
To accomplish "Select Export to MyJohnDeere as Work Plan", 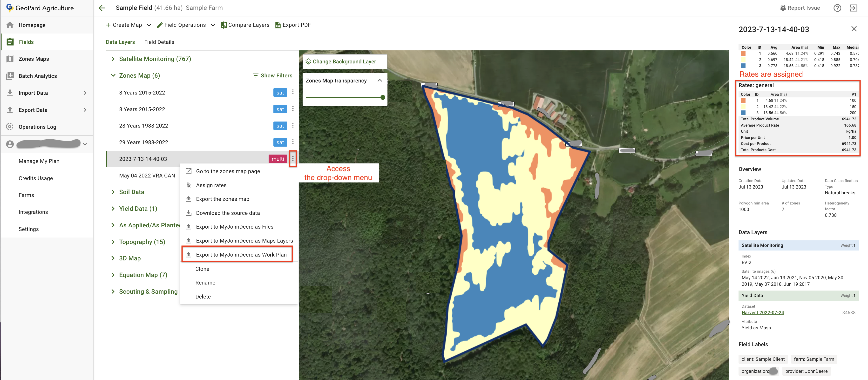I will (x=241, y=254).
